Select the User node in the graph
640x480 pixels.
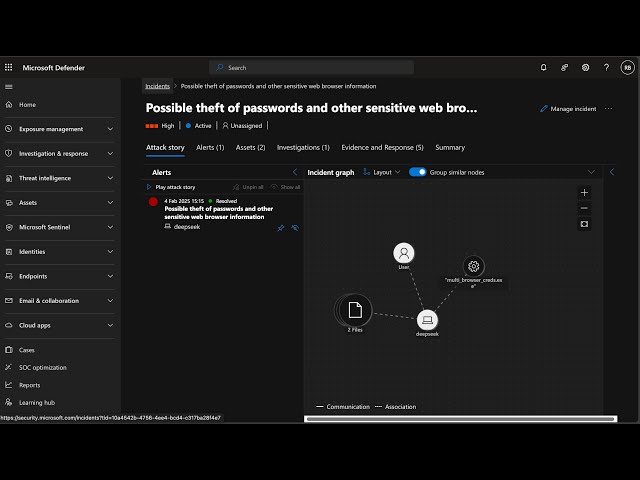tap(404, 253)
